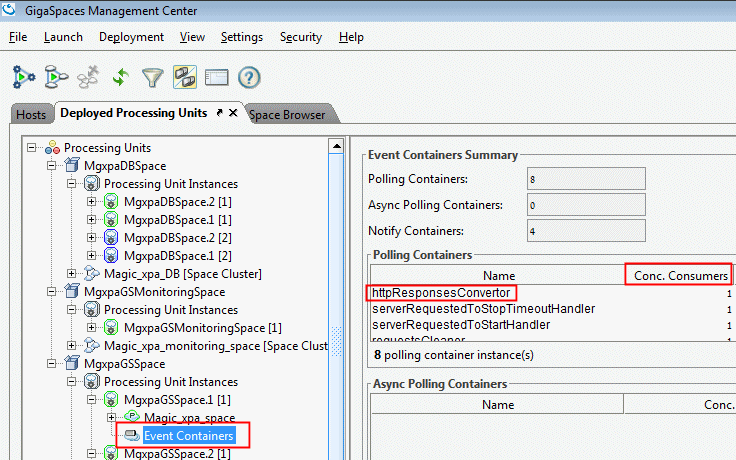
Task: Click the MgxpaGSMonitoringSpace [1] instance icon
Action: 111,327
